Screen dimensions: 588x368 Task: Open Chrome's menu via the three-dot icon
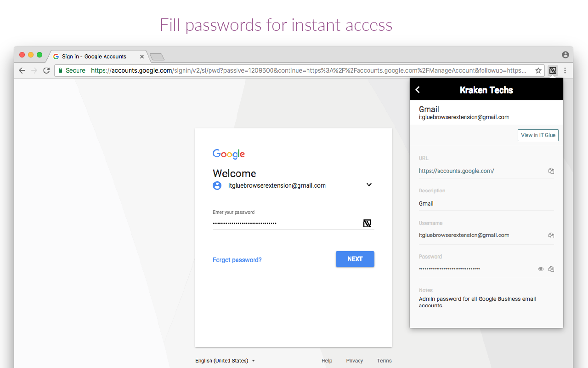click(565, 70)
